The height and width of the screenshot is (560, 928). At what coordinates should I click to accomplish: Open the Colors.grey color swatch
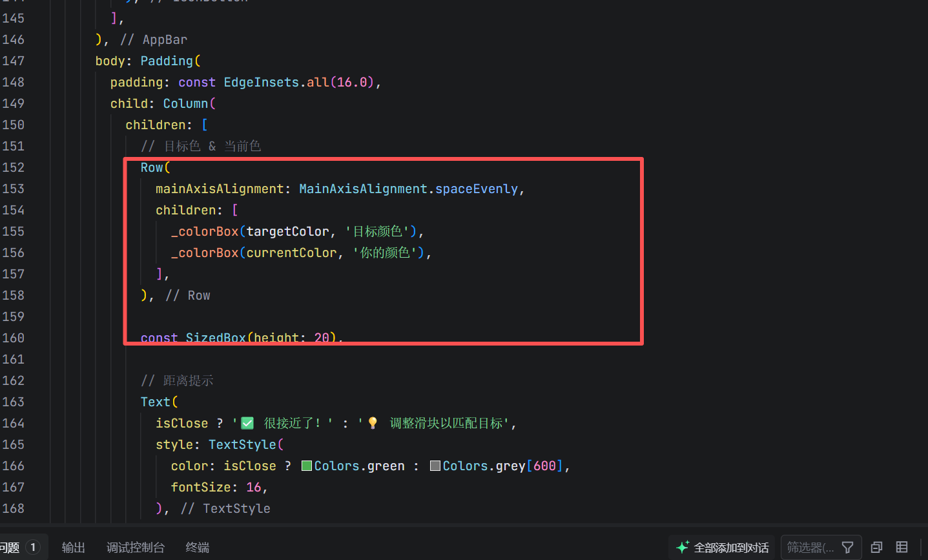pyautogui.click(x=435, y=466)
